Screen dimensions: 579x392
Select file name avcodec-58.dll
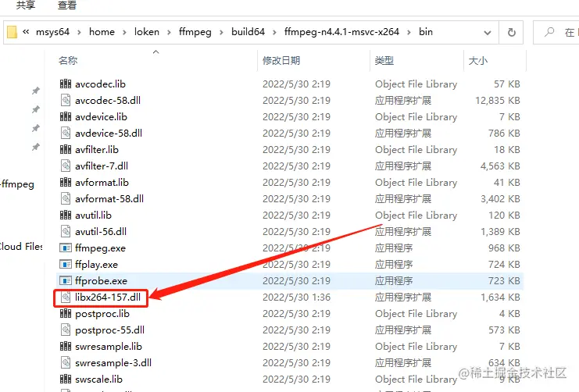click(x=108, y=101)
